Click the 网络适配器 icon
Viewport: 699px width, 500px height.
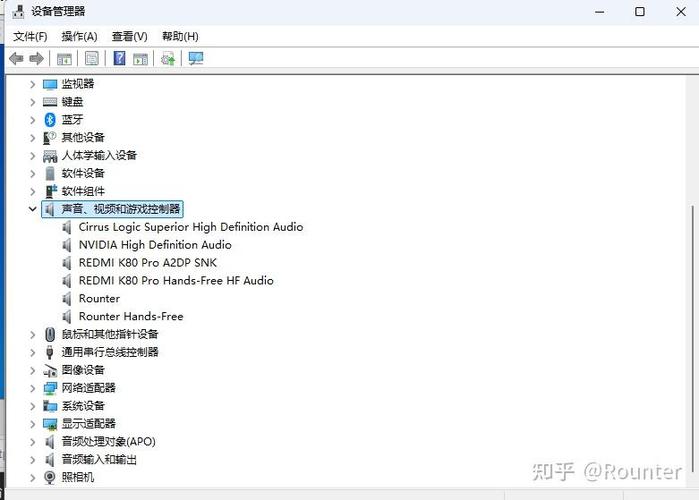(50, 388)
